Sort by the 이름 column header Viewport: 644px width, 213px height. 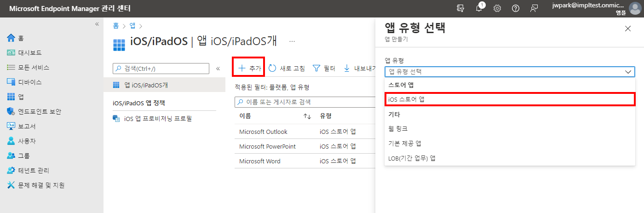245,116
